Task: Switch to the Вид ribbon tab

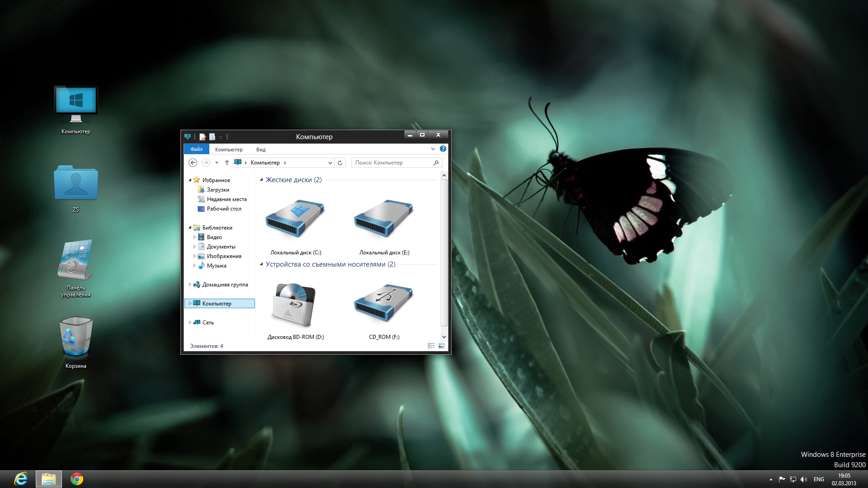Action: click(260, 150)
